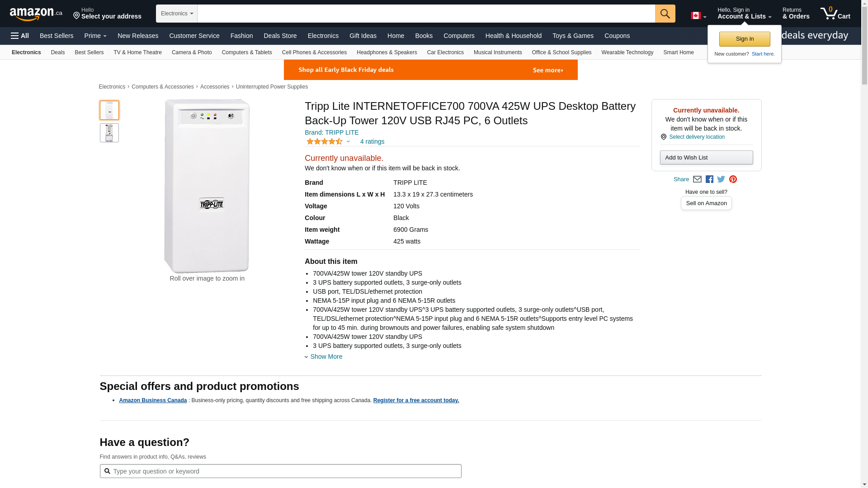This screenshot has height=488, width=868.
Task: Go to Headphones & Speakers category
Action: point(387,52)
